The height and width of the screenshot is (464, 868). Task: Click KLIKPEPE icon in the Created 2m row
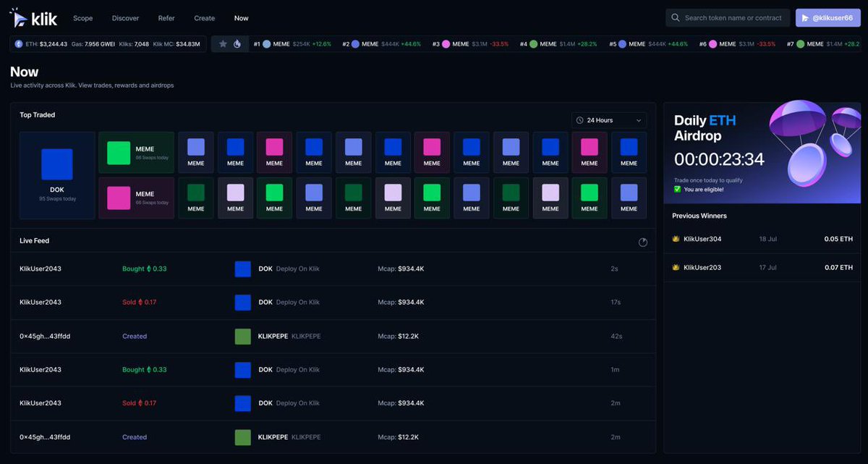click(242, 437)
